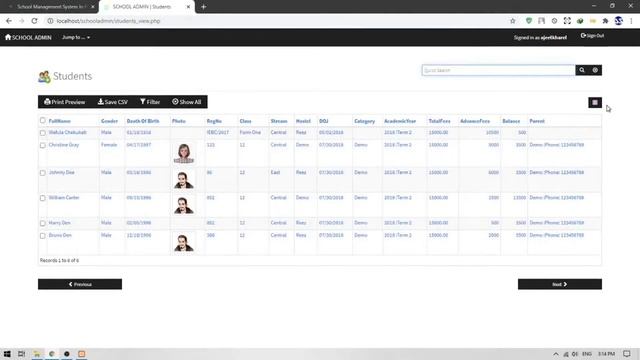Sort by FullName column header
Viewport: 640px width, 360px height.
click(x=60, y=121)
